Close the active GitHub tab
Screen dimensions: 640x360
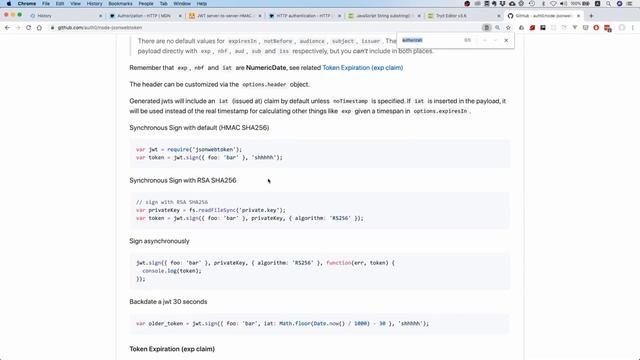[578, 16]
